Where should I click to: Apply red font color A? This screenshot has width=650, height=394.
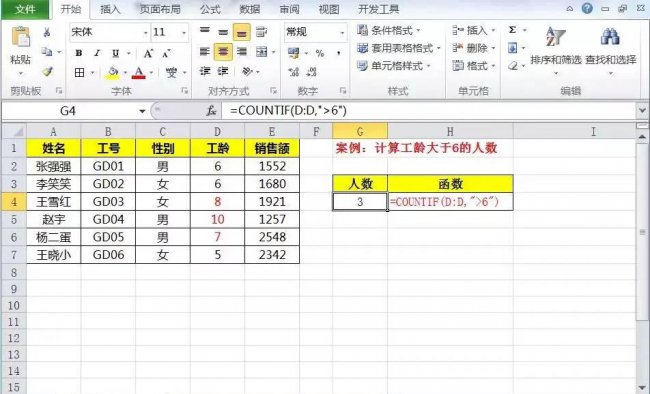tap(139, 73)
